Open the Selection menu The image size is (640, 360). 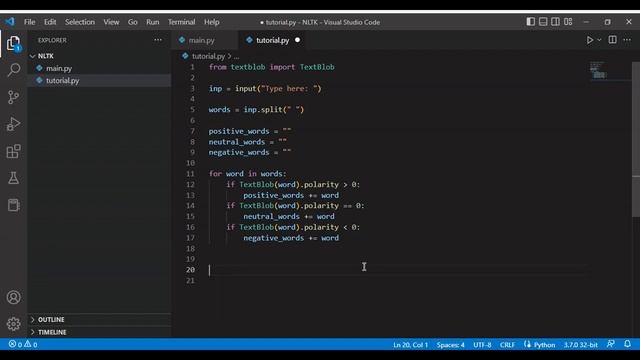pos(80,22)
